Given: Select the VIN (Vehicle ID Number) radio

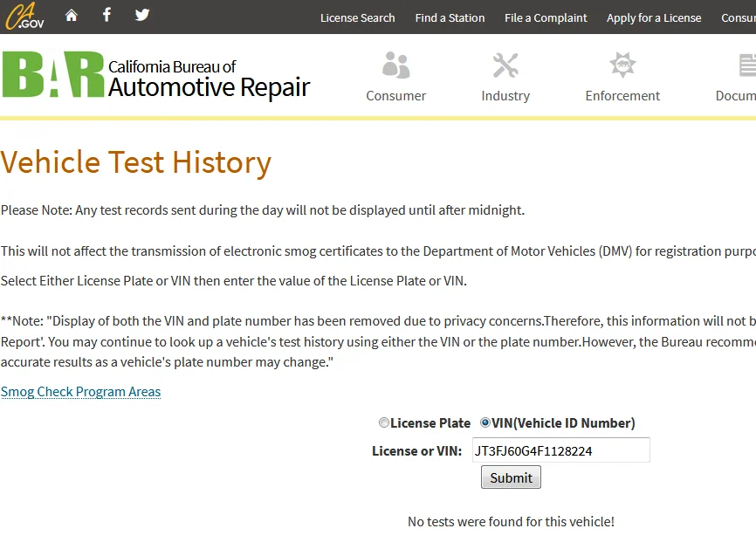Looking at the screenshot, I should coord(485,422).
